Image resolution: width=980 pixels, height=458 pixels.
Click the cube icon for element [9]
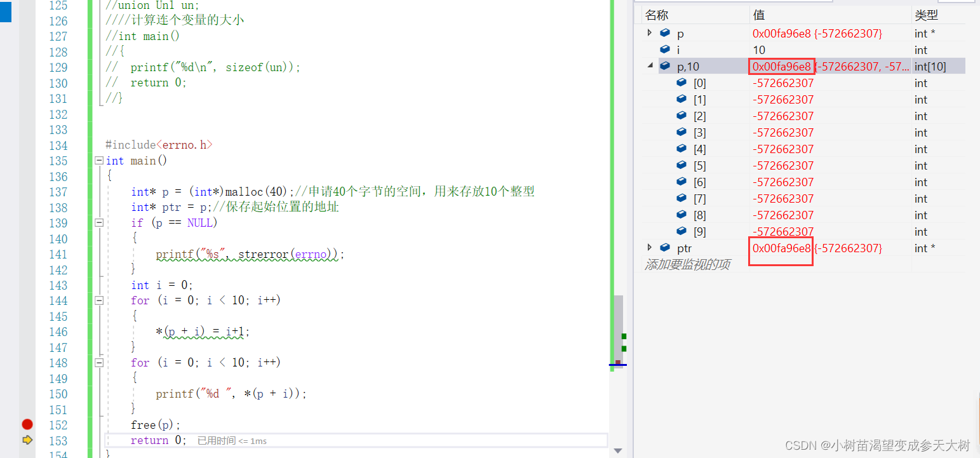click(x=681, y=231)
